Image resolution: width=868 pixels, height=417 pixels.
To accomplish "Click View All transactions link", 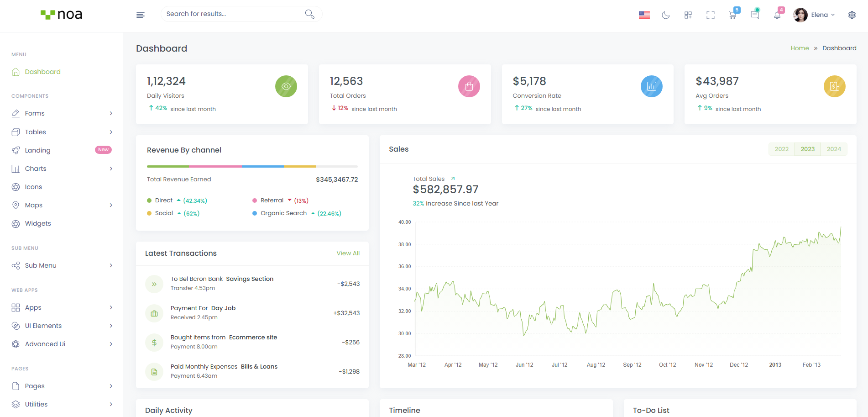I will pyautogui.click(x=348, y=253).
